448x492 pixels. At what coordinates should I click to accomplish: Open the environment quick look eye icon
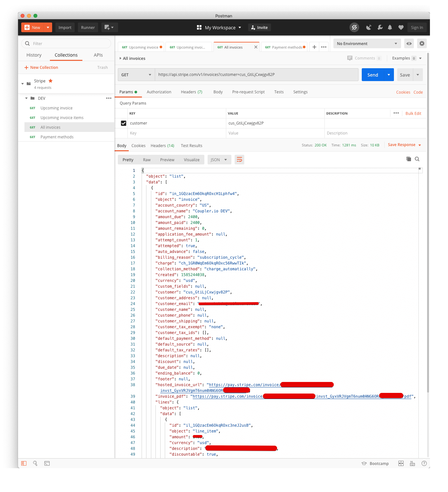pyautogui.click(x=409, y=43)
